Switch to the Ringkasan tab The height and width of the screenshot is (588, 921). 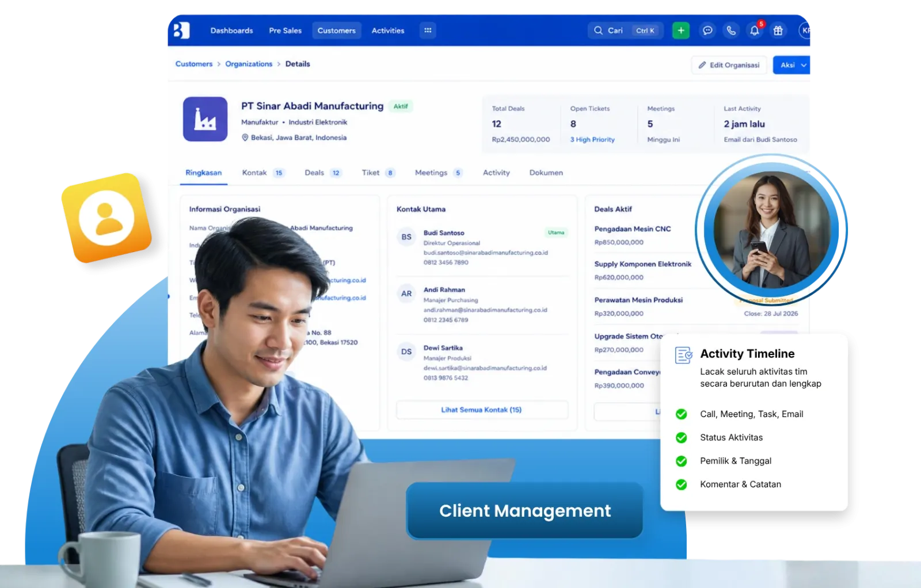204,173
